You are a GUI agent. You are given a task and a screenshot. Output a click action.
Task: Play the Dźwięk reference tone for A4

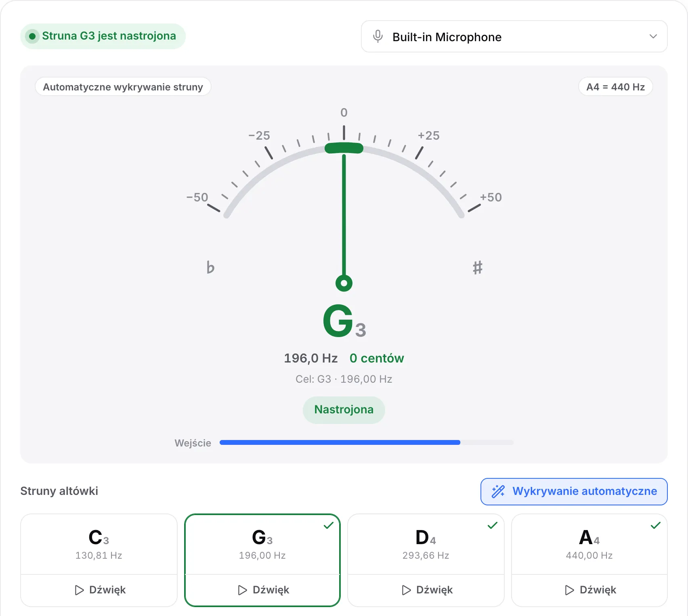coord(589,590)
